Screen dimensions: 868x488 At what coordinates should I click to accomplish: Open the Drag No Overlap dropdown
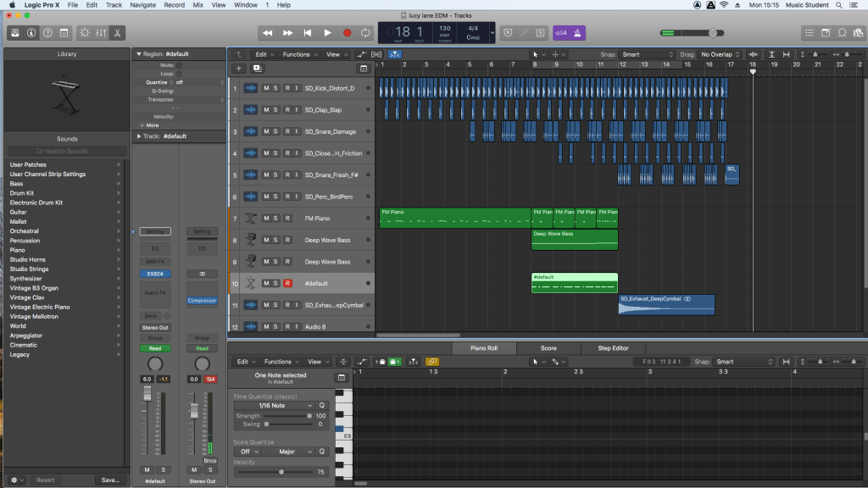click(721, 54)
